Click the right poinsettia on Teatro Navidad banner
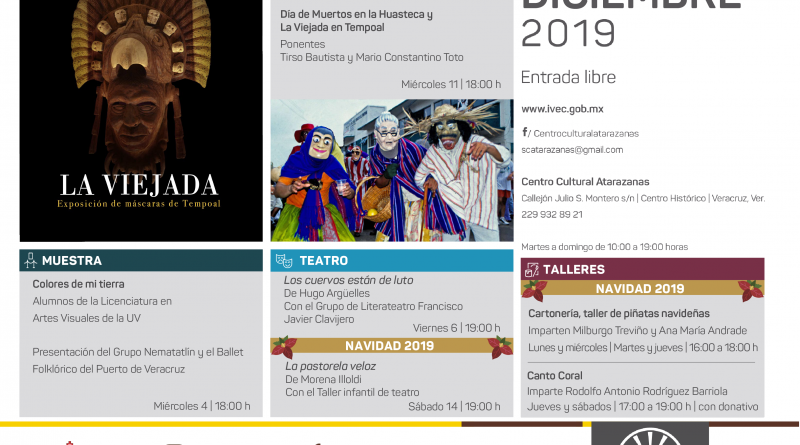This screenshot has height=445, width=800. 500,348
